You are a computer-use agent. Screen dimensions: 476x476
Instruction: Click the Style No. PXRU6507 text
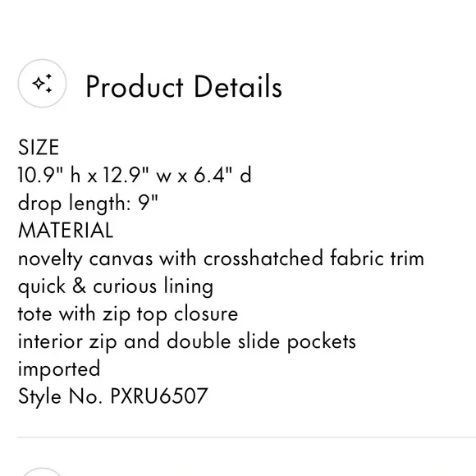point(113,396)
